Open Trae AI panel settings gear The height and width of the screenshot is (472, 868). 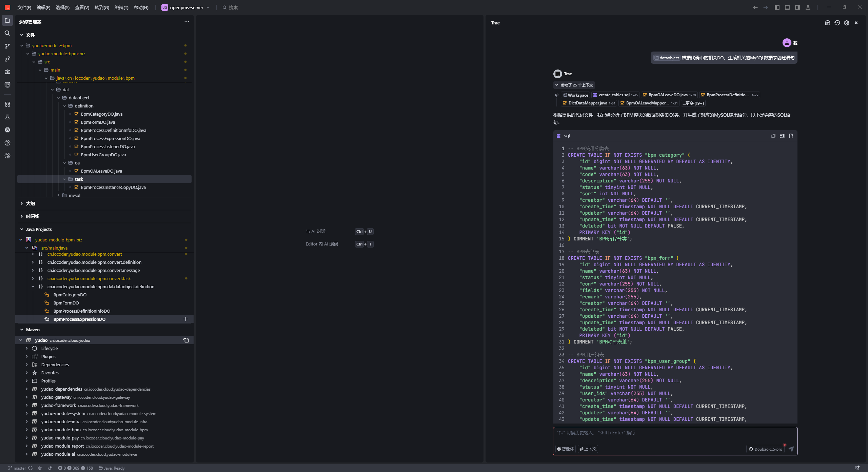tap(847, 23)
